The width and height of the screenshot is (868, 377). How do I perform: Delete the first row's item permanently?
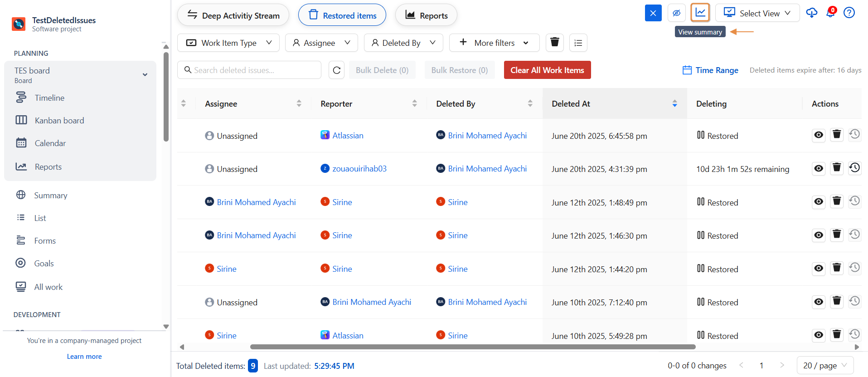click(837, 135)
